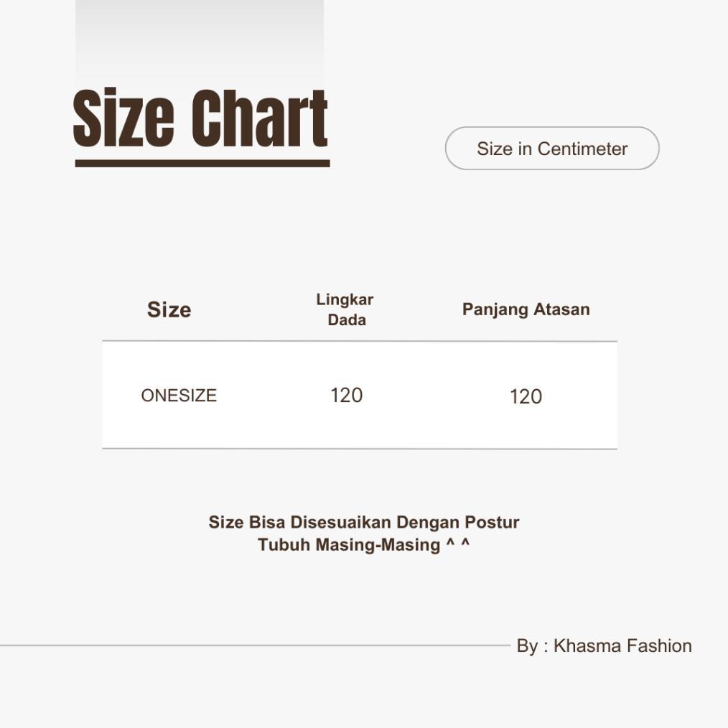Click the line left of the Khasma Fashion credit

[x=251, y=645]
